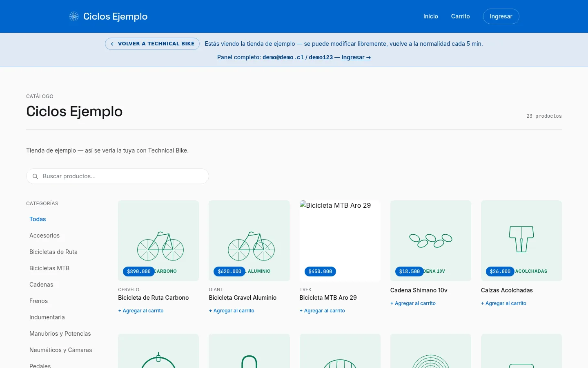Image resolution: width=588 pixels, height=368 pixels.
Task: Click the $26.000 price badge
Action: pos(500,272)
